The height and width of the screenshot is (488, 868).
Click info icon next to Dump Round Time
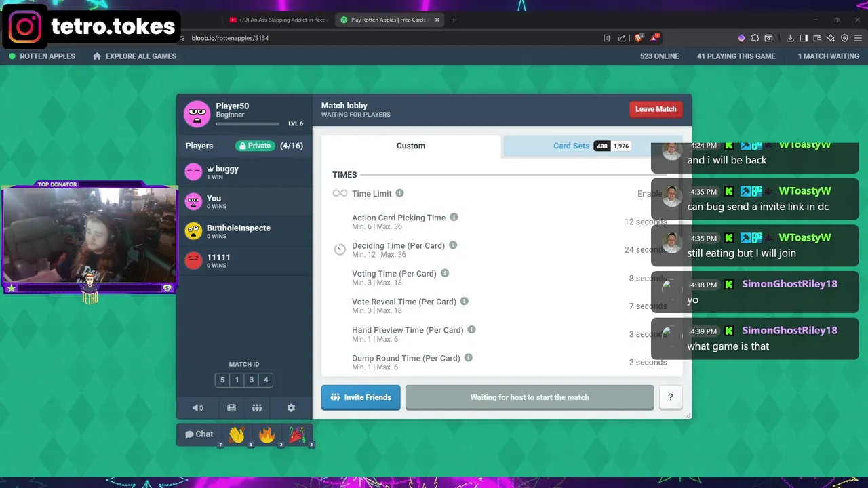point(468,357)
